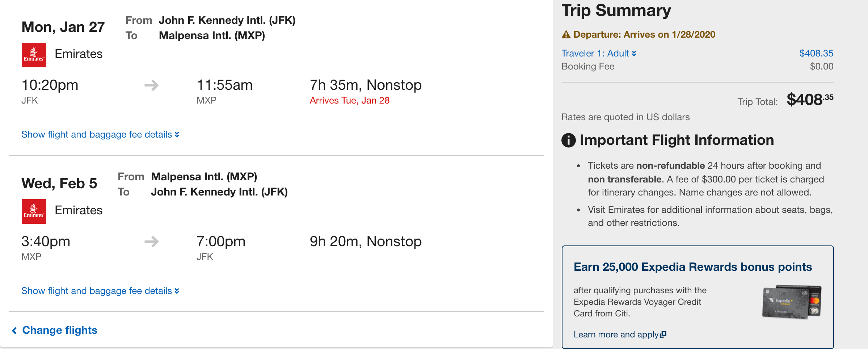Screen dimensions: 868x349
Task: Click the back chevron next to Change flights
Action: [14, 331]
